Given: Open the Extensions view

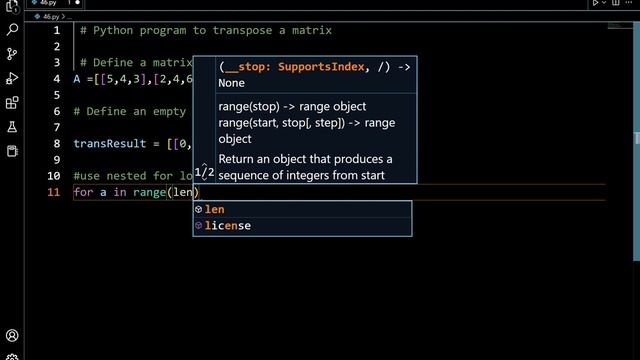Looking at the screenshot, I should tap(12, 102).
